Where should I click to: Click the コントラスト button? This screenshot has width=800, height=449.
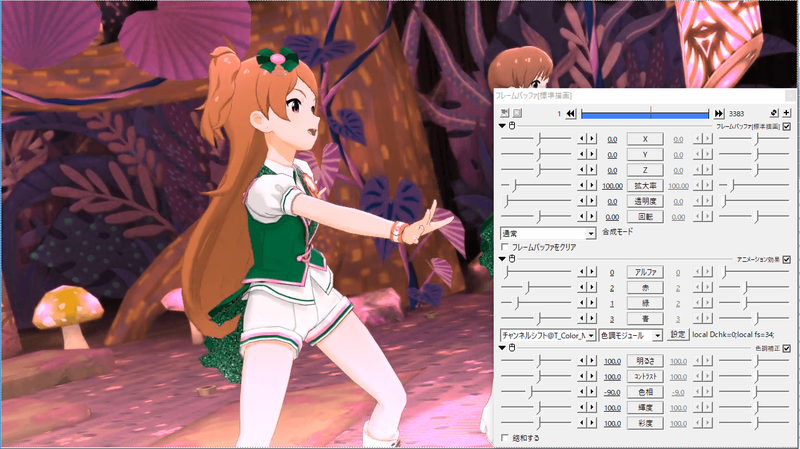coord(645,376)
